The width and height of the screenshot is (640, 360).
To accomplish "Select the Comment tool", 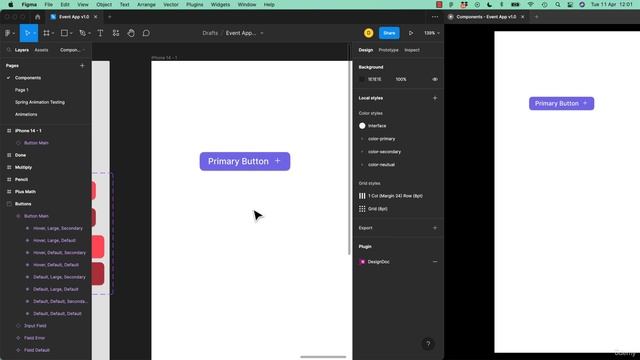I will click(146, 33).
